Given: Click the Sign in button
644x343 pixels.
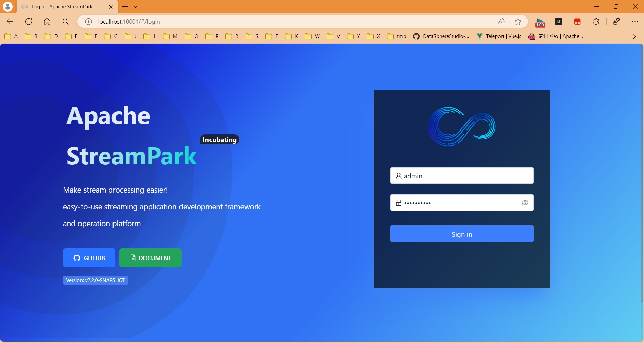Looking at the screenshot, I should [462, 234].
